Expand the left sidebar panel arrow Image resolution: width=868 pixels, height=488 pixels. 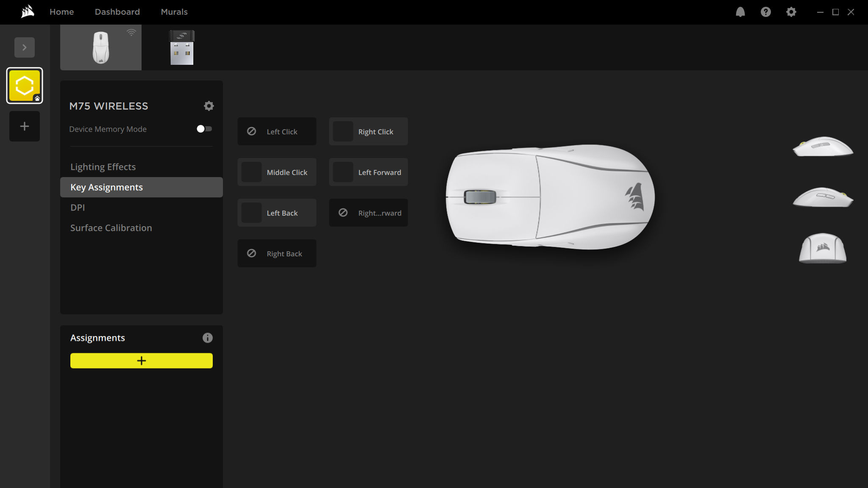click(25, 48)
